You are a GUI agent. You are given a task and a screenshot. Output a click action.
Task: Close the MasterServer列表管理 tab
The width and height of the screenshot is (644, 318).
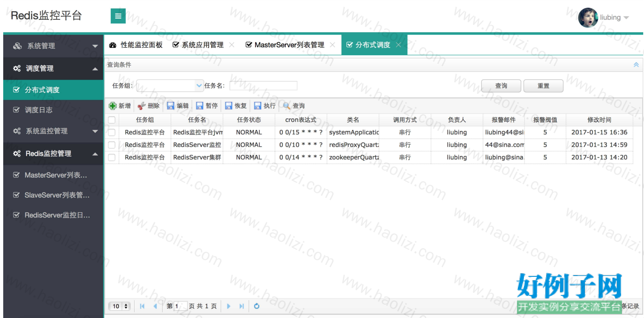coord(332,45)
